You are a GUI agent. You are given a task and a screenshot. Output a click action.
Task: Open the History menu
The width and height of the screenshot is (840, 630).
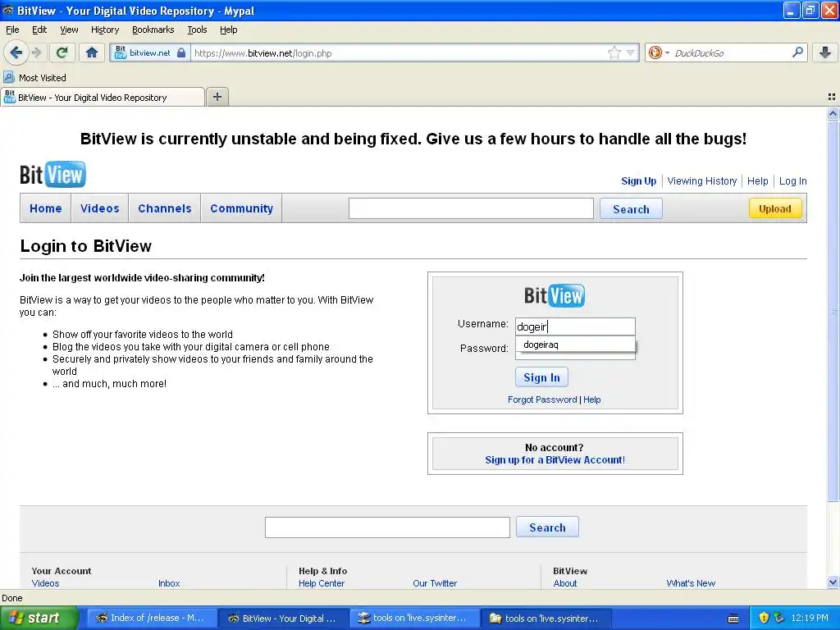click(x=104, y=30)
